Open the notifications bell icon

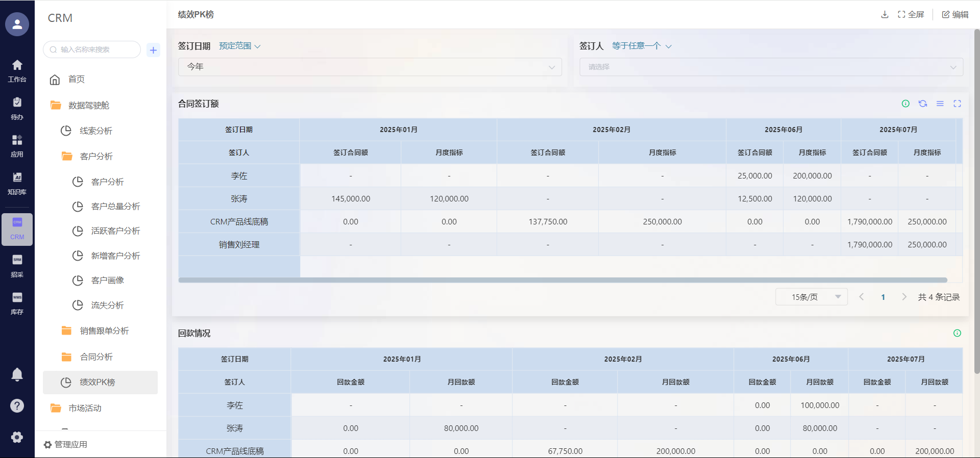point(17,375)
